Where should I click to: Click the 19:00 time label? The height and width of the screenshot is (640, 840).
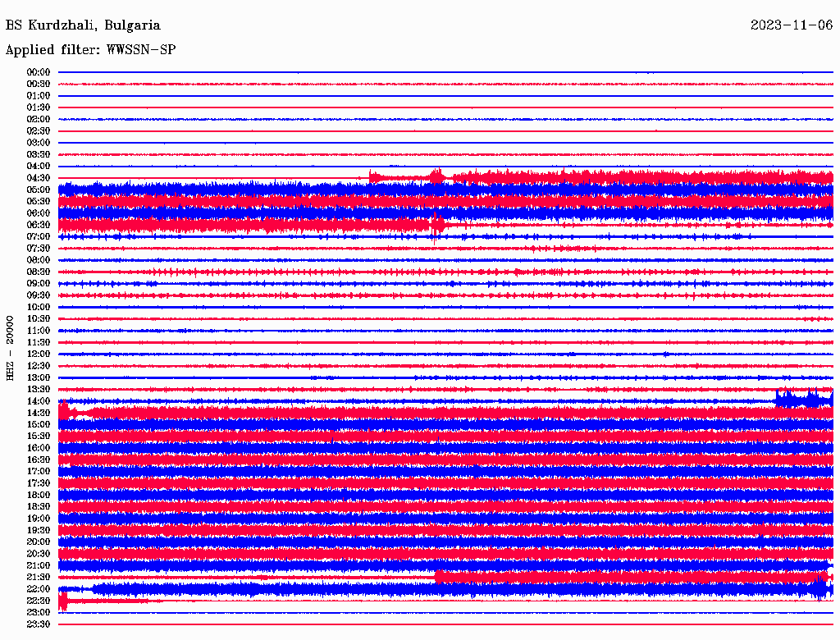click(39, 519)
